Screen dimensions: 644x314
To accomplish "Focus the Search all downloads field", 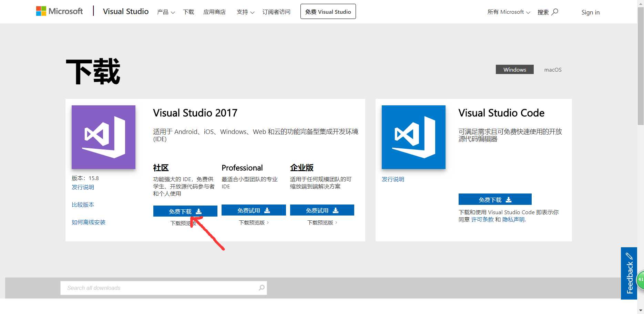I will point(164,288).
